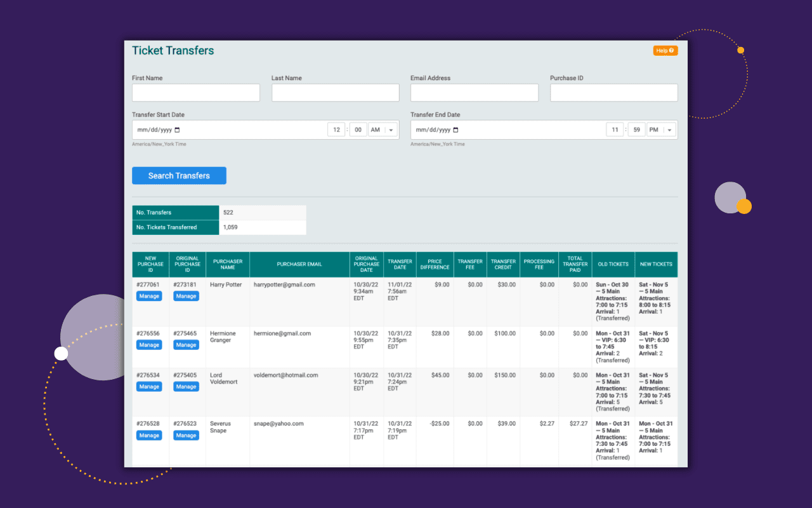Click the Old Tickets column header
Screen dimensions: 812x508
[x=613, y=264]
